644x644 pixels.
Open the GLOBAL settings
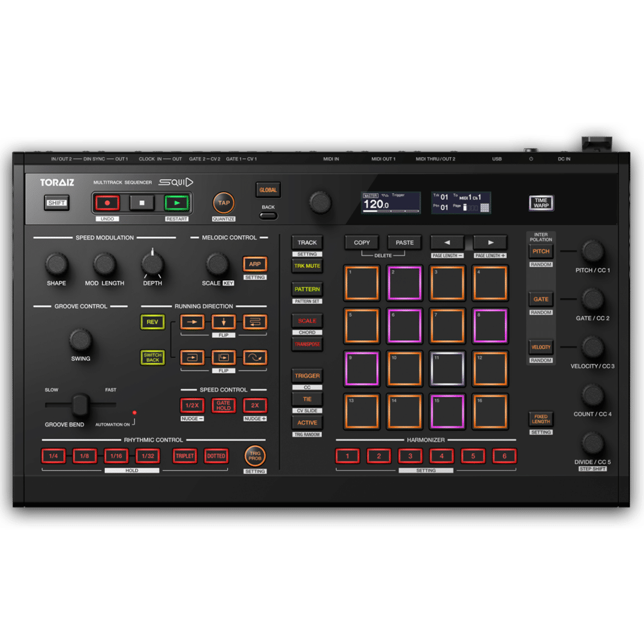click(268, 190)
